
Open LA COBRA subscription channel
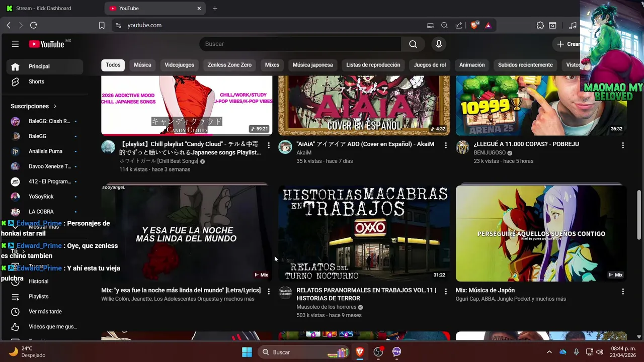point(45,212)
